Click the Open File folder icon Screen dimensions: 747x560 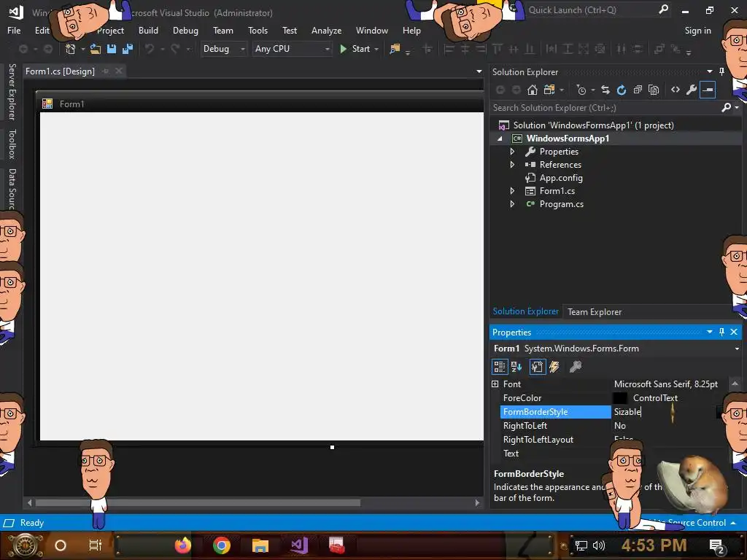[x=96, y=49]
